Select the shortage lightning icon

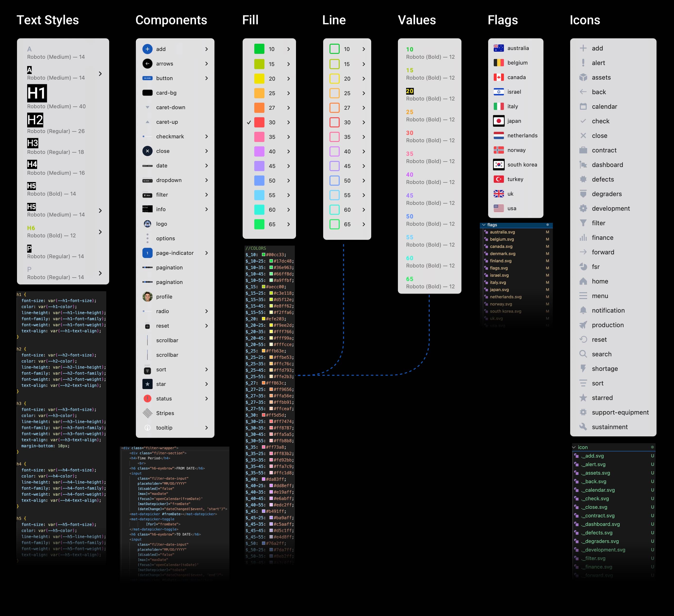583,368
